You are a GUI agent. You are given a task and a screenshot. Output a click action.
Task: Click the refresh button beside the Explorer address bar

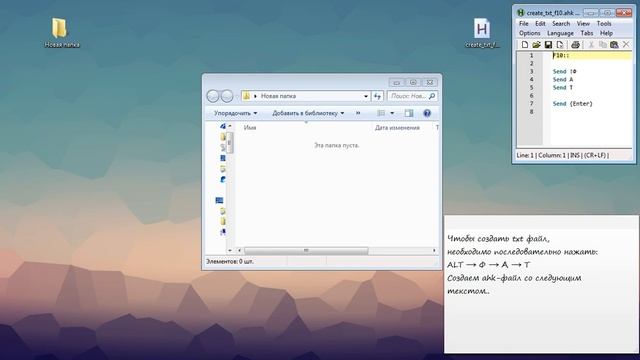pyautogui.click(x=378, y=96)
